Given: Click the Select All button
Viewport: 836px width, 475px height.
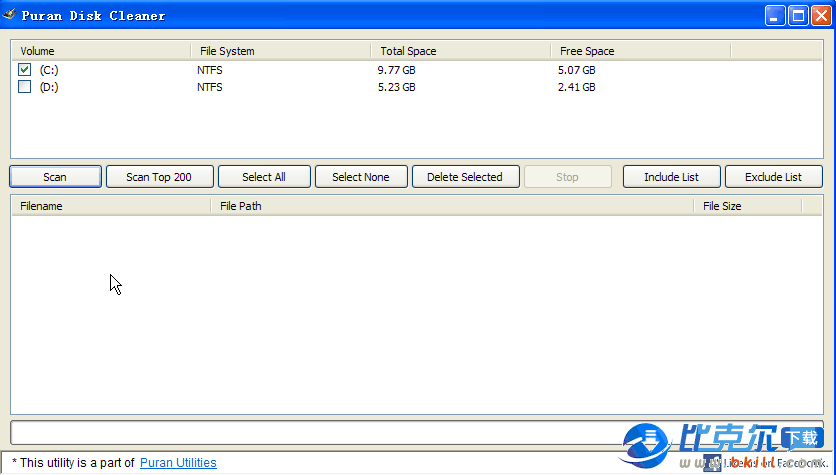Looking at the screenshot, I should tap(264, 177).
